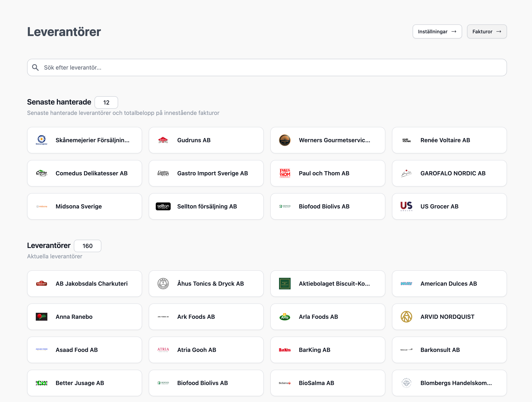Click the US Grocer logo

(406, 207)
